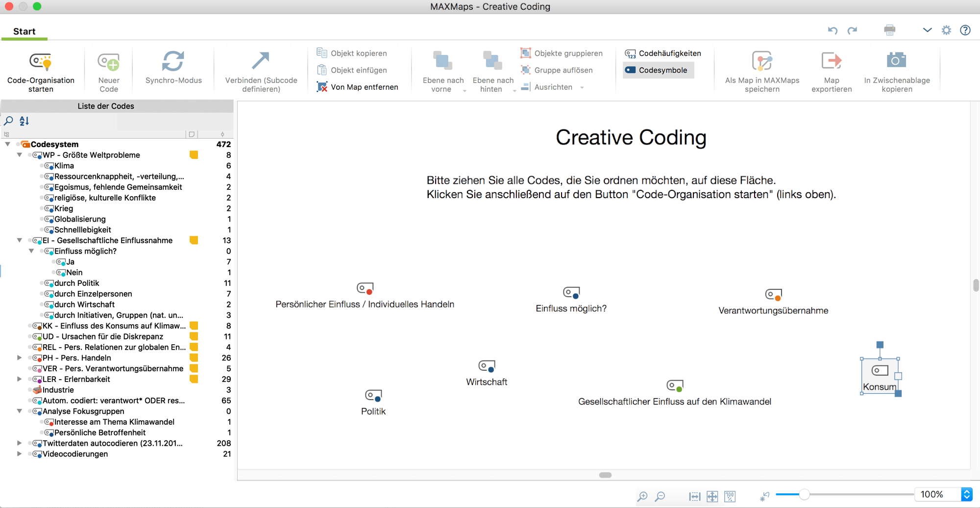
Task: Toggle Codehäufigkeiten display
Action: 663,53
